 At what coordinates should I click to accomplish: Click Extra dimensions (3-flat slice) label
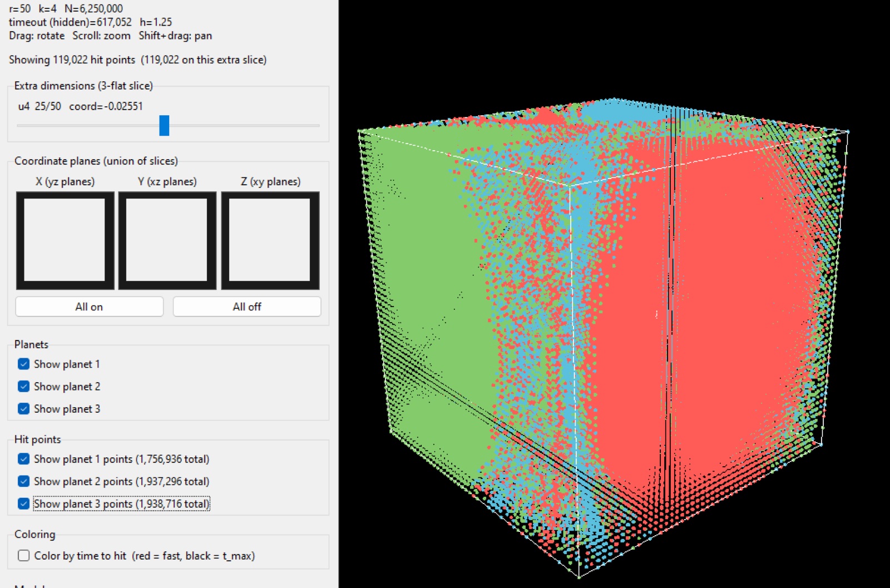(x=83, y=85)
